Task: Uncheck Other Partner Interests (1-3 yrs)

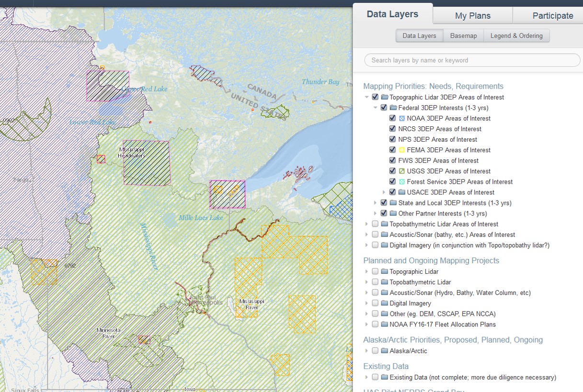Action: click(x=384, y=213)
